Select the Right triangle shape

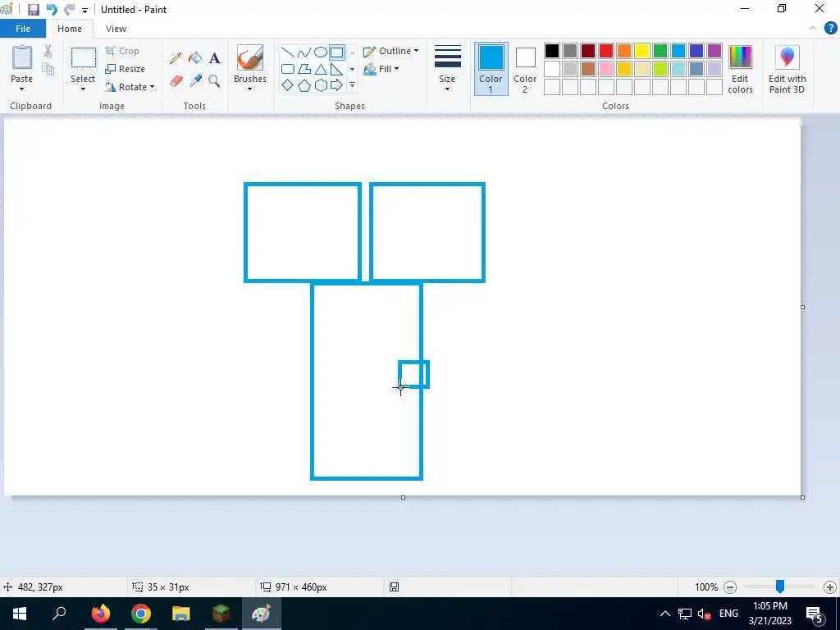coord(336,69)
